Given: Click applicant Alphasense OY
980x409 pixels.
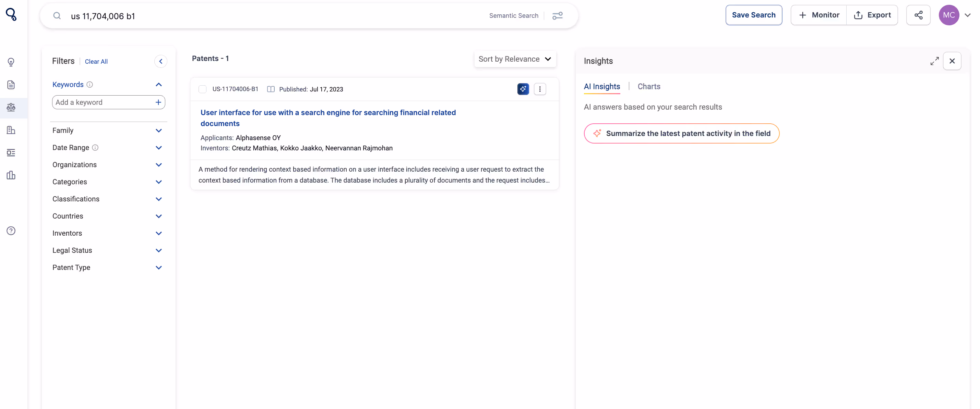Looking at the screenshot, I should 258,138.
